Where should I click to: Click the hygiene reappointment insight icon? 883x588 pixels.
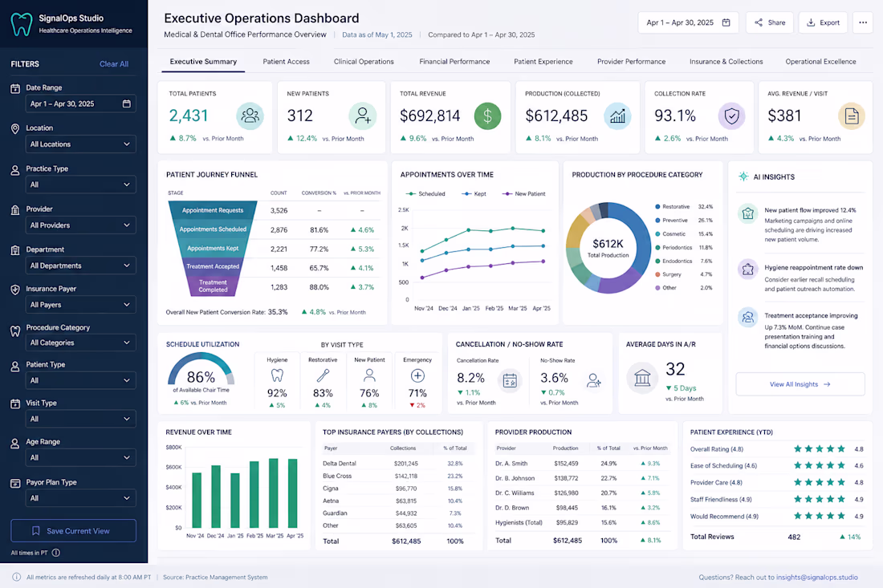pyautogui.click(x=748, y=270)
